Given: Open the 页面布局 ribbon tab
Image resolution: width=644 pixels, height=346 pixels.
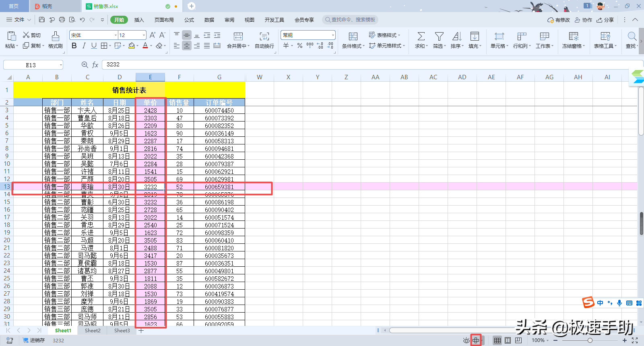Looking at the screenshot, I should click(164, 20).
